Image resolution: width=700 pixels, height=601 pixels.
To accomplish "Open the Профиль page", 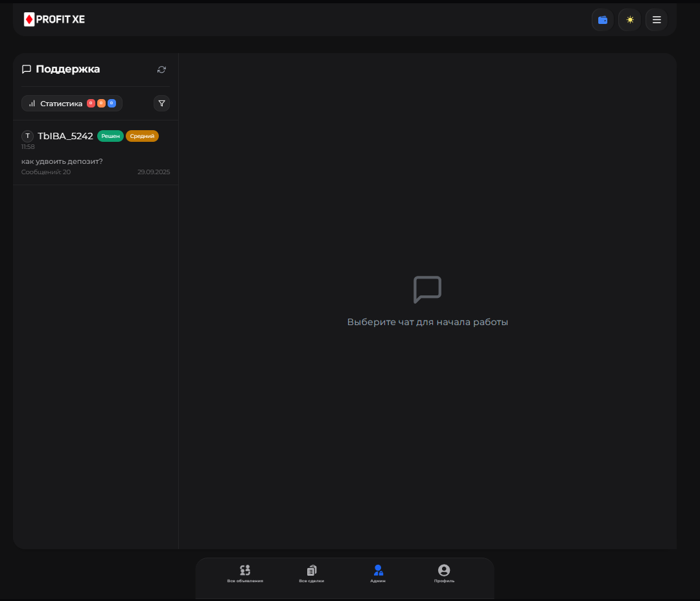I will (x=444, y=574).
